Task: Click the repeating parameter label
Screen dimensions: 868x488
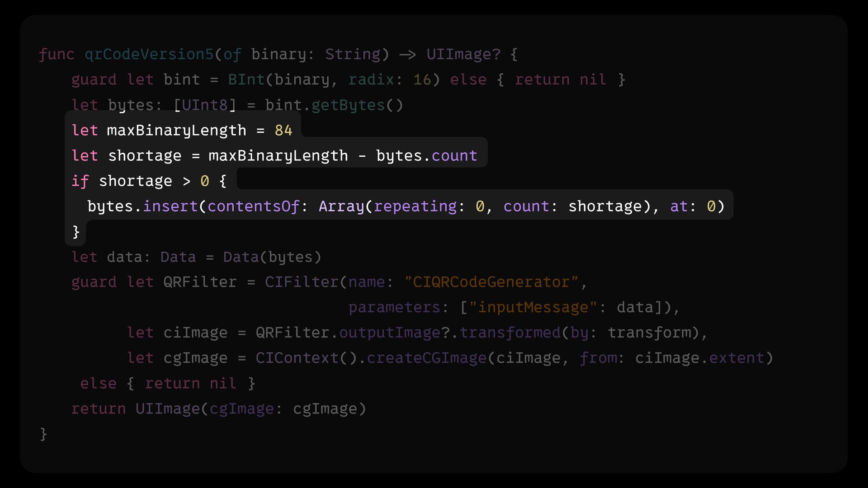Action: point(415,206)
